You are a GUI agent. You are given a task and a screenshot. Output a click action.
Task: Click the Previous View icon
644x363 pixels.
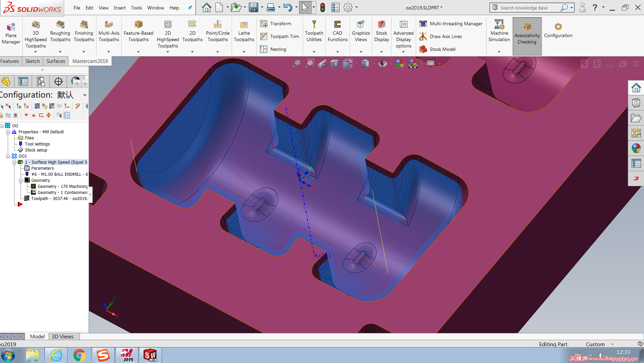pyautogui.click(x=322, y=63)
